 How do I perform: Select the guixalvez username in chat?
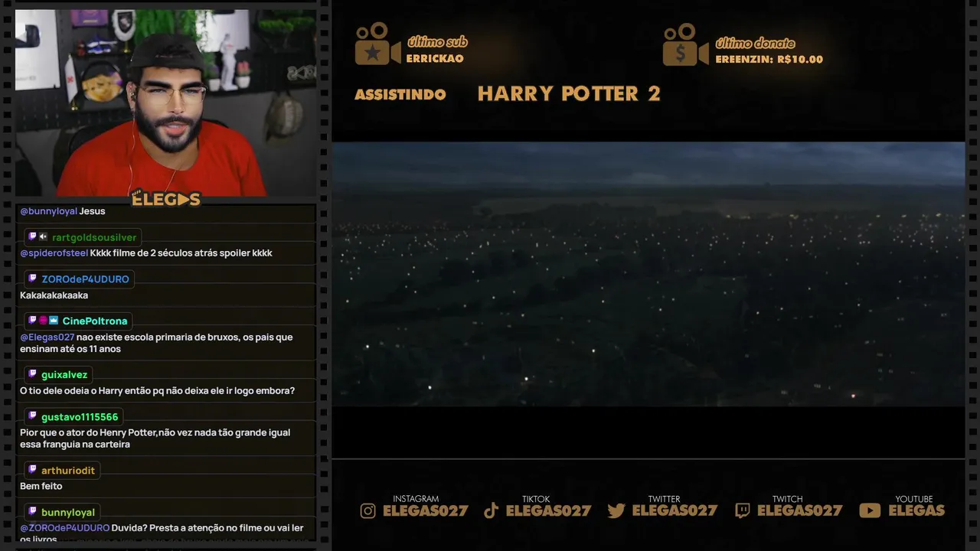[64, 375]
